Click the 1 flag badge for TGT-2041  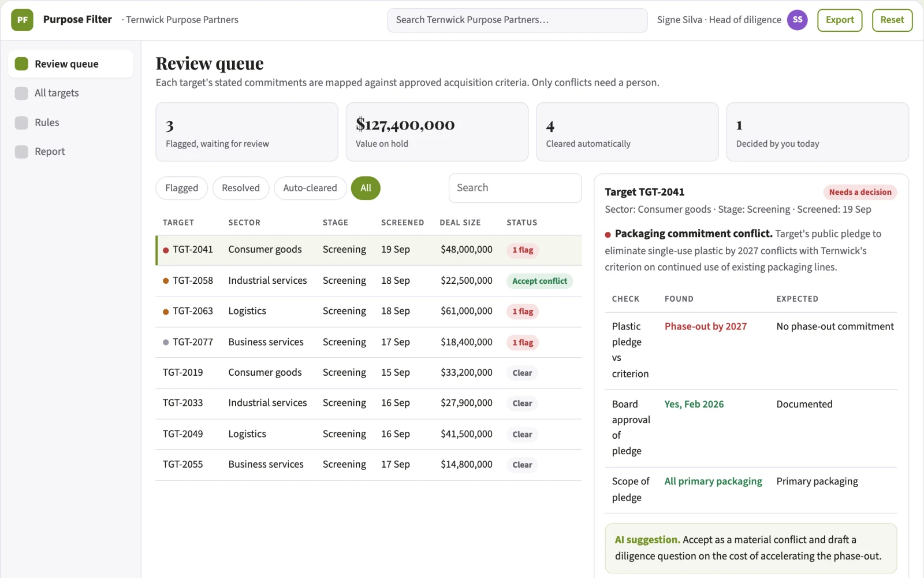tap(523, 250)
